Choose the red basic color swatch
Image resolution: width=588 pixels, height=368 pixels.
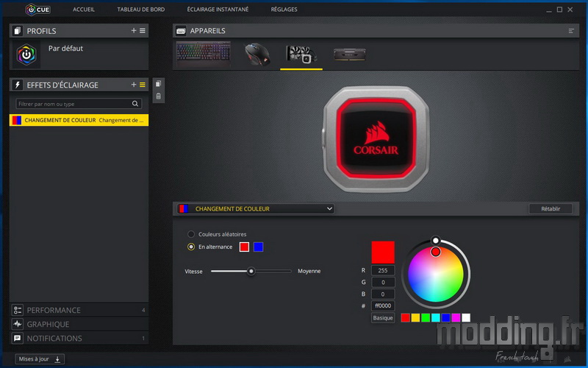tap(406, 318)
